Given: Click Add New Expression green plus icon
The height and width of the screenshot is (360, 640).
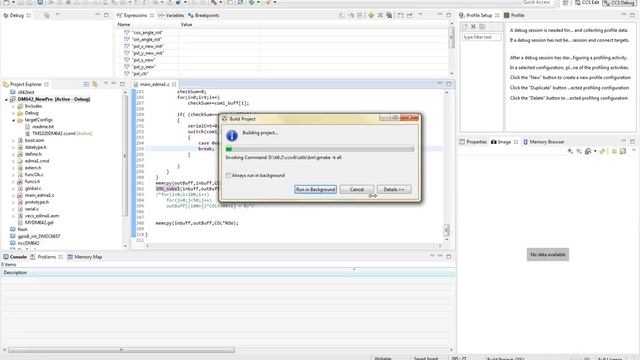Looking at the screenshot, I should [x=371, y=16].
